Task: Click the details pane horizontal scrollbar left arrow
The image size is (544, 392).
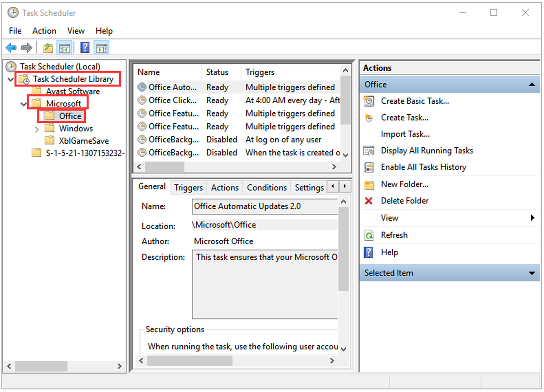Action: tap(141, 361)
